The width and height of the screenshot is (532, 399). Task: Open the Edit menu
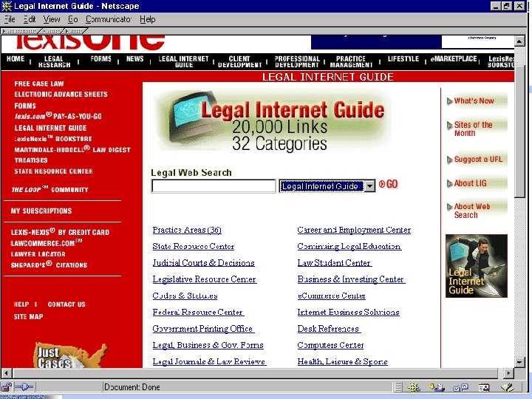point(30,19)
